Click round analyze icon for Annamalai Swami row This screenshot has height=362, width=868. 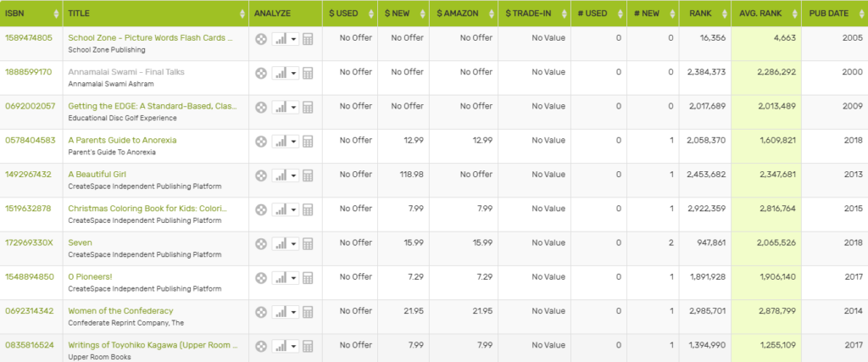[261, 73]
